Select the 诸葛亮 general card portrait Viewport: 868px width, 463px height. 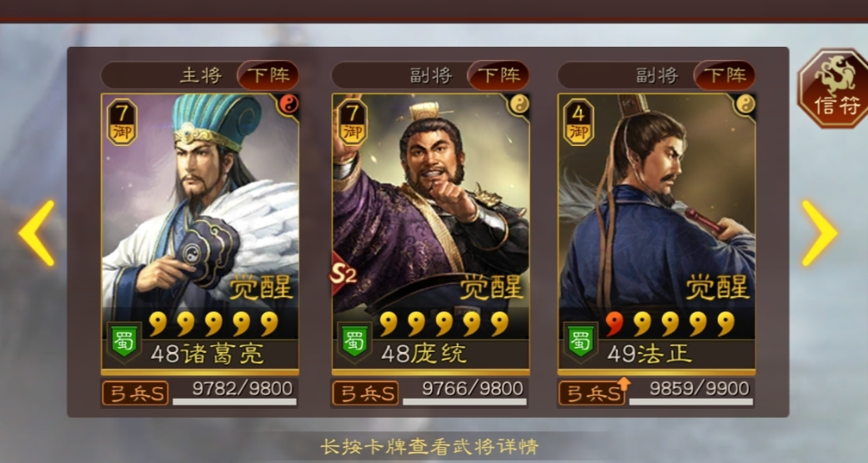[200, 234]
